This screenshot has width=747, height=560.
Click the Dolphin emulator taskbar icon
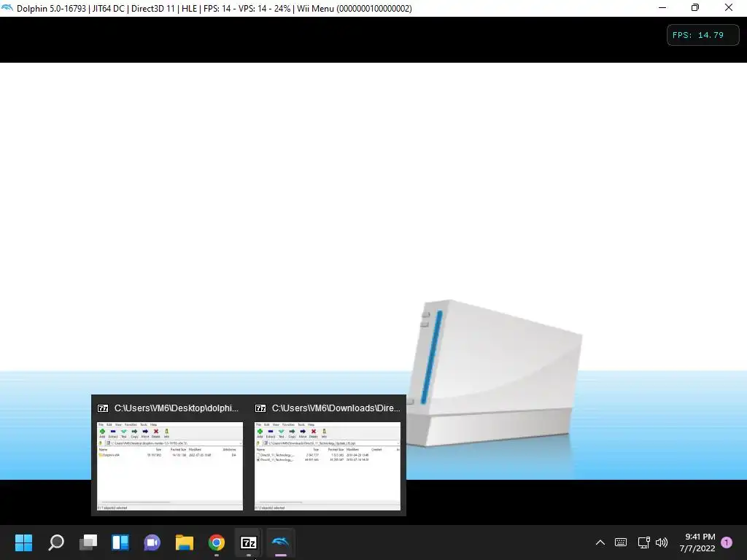click(x=281, y=542)
